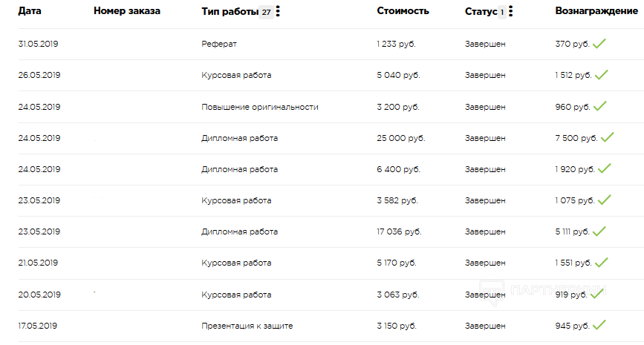Image resolution: width=644 pixels, height=345 pixels.
Task: Click the Номер заказа column header
Action: tap(127, 11)
